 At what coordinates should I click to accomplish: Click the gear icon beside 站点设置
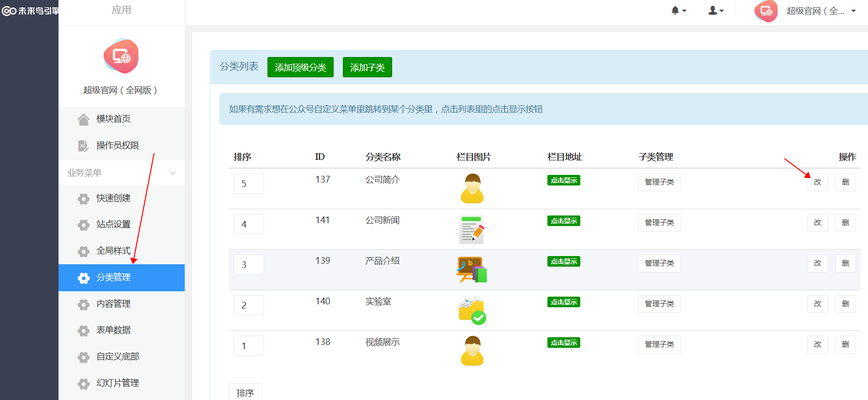tap(84, 225)
